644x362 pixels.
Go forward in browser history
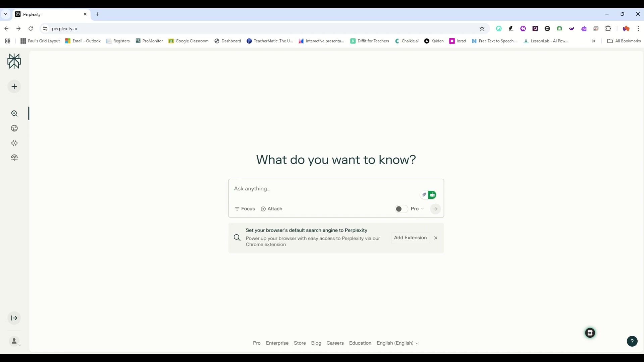(x=18, y=28)
